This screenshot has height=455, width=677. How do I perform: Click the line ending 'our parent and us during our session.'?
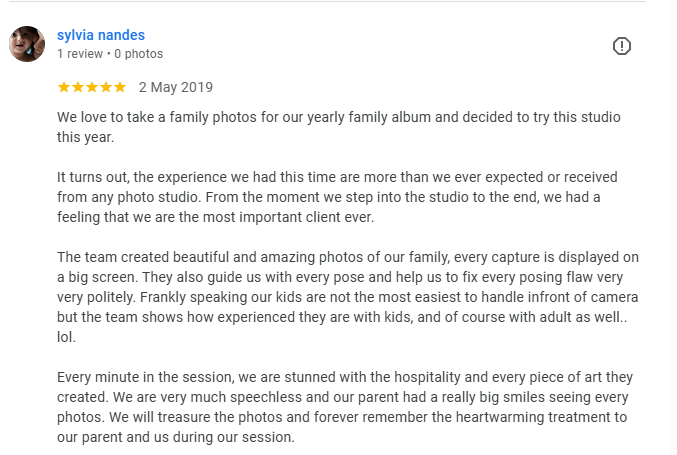[175, 437]
